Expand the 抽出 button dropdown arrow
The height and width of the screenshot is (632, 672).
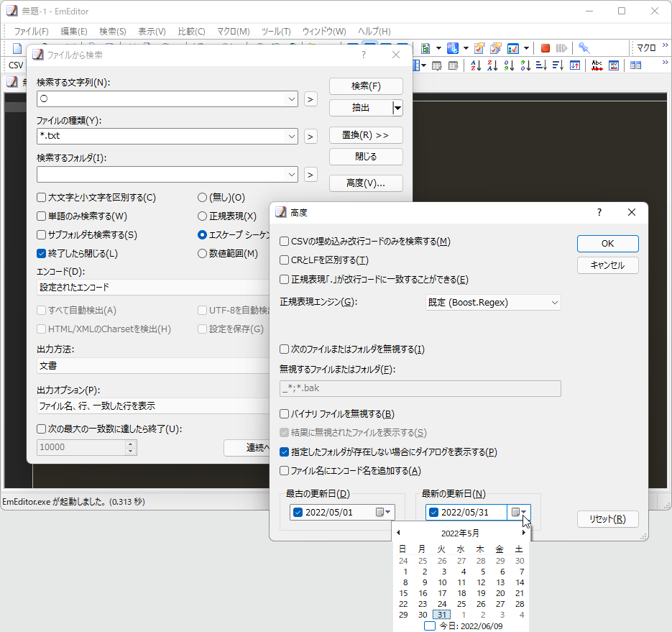(397, 108)
